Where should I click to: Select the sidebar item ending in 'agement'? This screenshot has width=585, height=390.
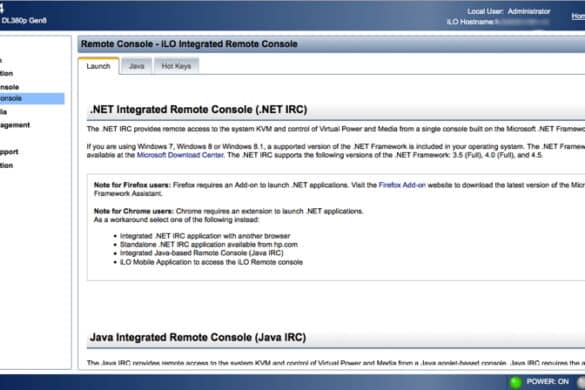click(15, 125)
